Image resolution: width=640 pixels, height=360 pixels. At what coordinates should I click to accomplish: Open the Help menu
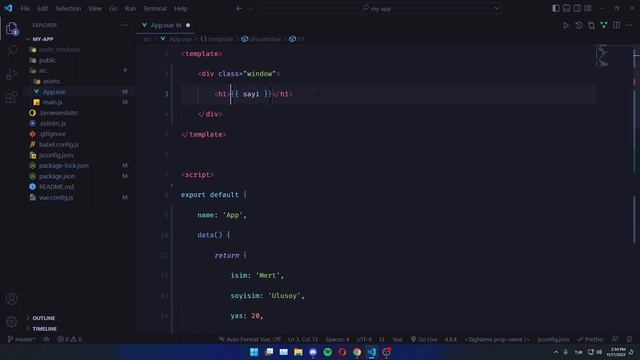180,8
